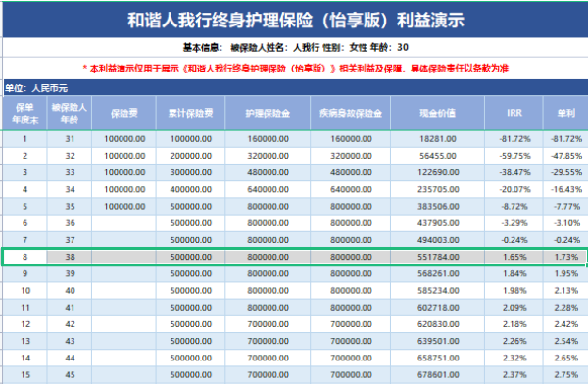
Task: Click the 基本信息 row with insured name
Action: point(296,47)
